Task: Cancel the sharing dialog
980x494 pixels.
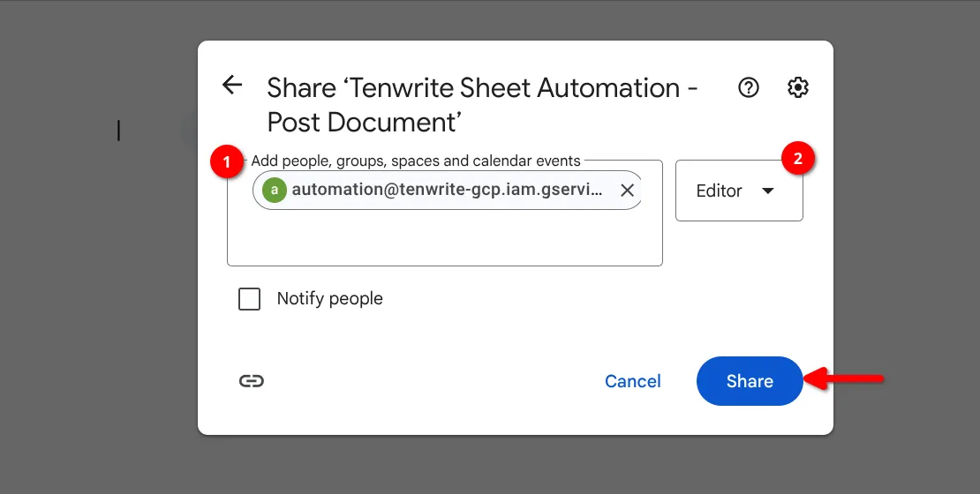Action: [632, 381]
